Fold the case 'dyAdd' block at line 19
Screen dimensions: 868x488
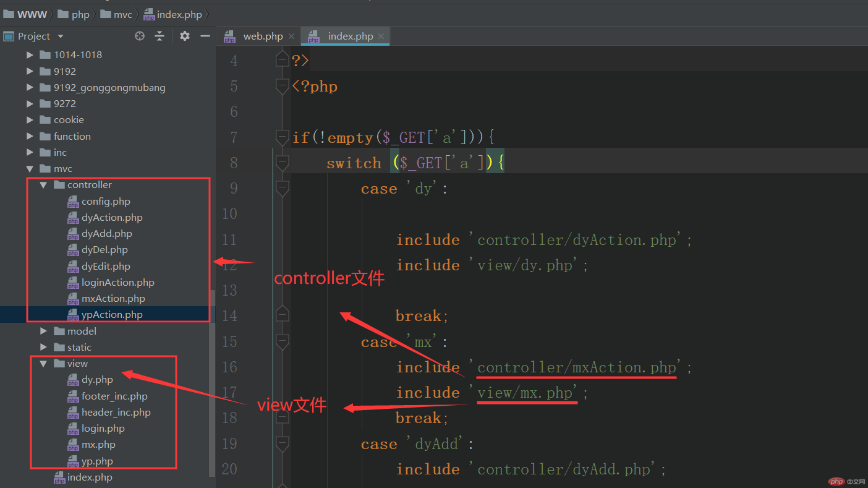283,443
